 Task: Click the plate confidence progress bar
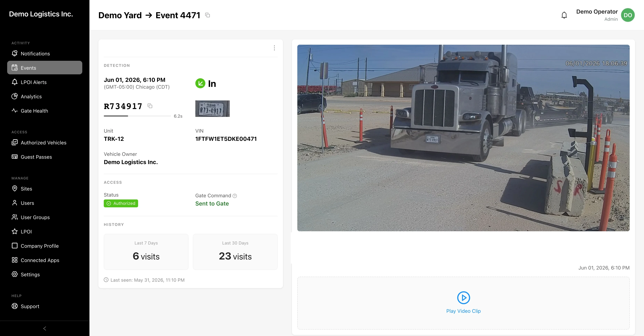pos(137,116)
